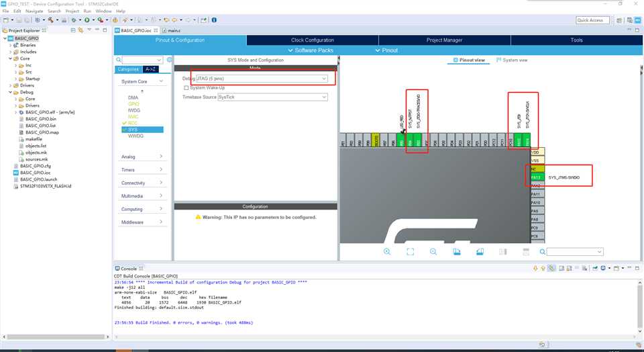Click the categories search input field
Screen dimensions: 644x352
point(142,60)
